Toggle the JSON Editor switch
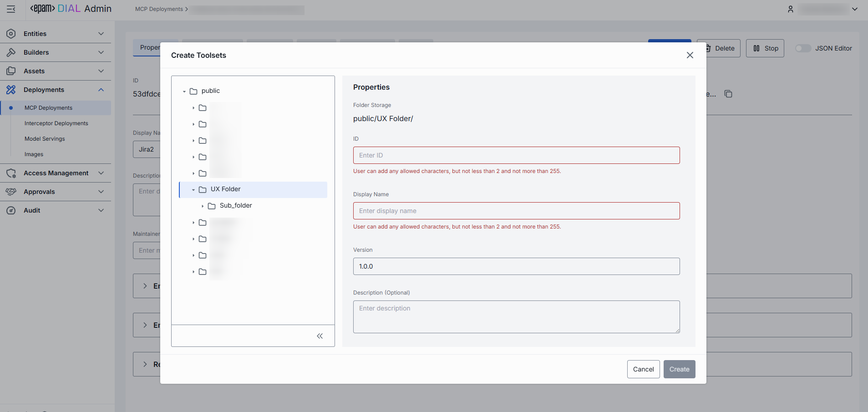Viewport: 868px width, 412px height. (803, 48)
